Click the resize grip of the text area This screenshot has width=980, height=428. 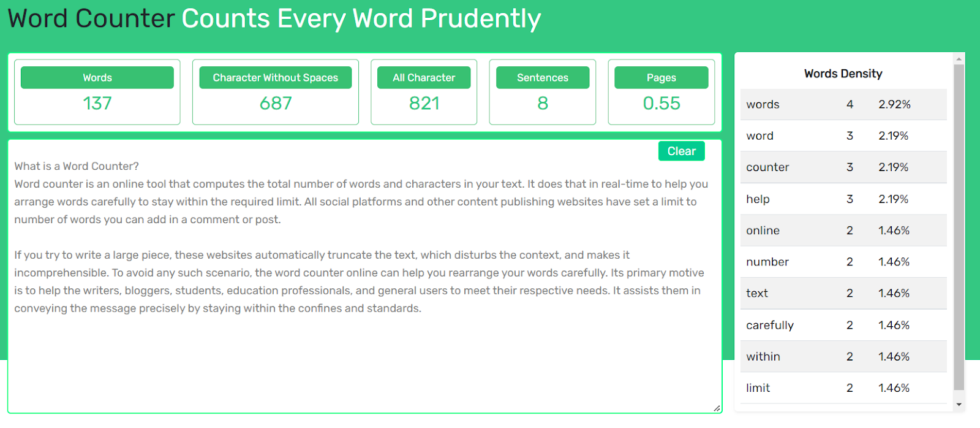click(x=717, y=408)
